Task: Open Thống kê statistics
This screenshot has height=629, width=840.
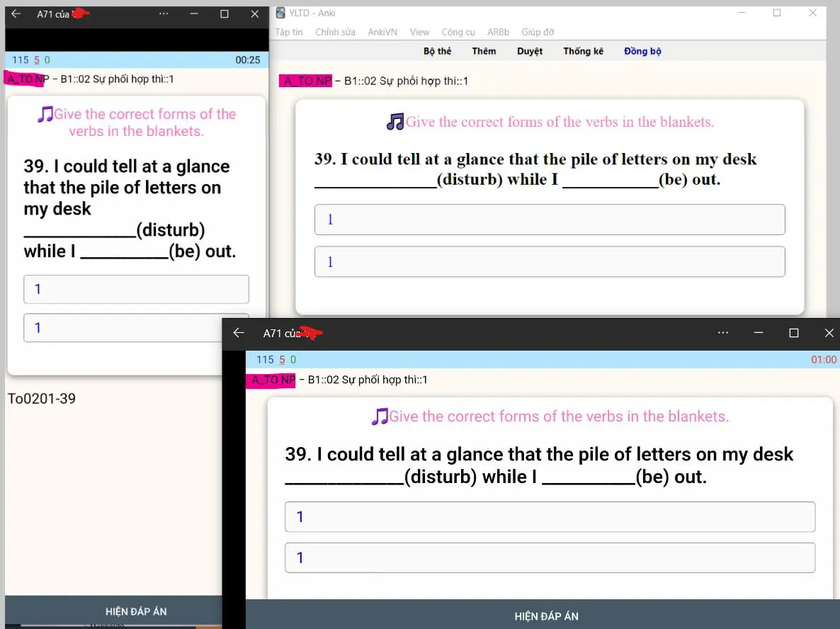Action: (x=583, y=51)
